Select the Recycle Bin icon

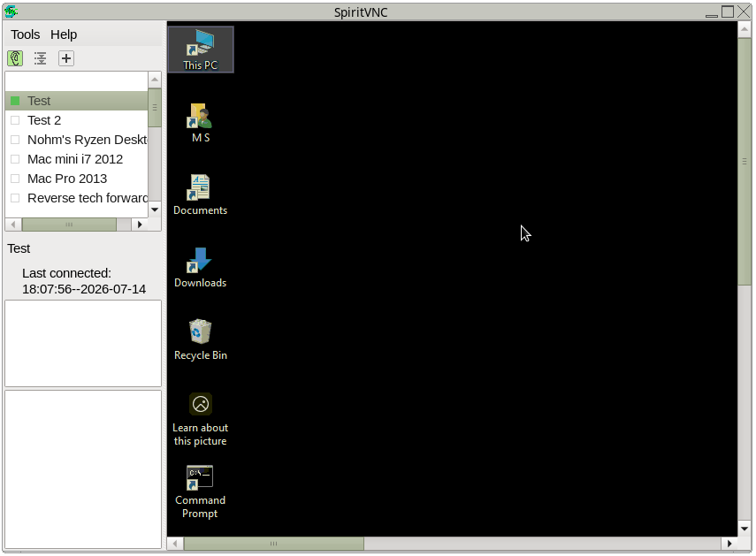coord(201,340)
